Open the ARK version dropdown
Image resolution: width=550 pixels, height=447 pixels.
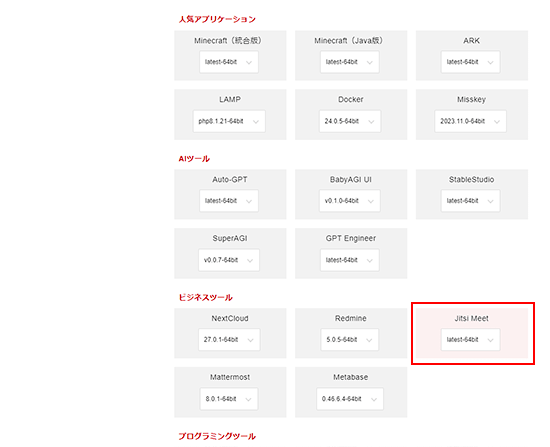tap(470, 62)
